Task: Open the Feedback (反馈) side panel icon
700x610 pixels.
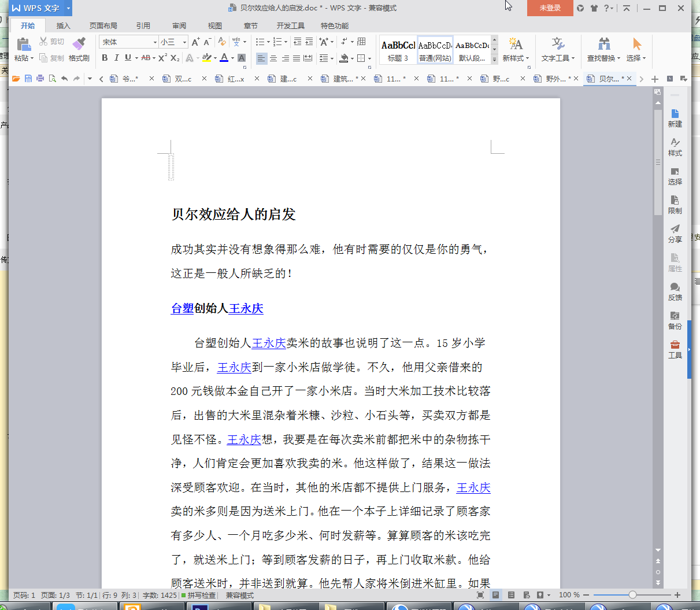Action: 675,291
